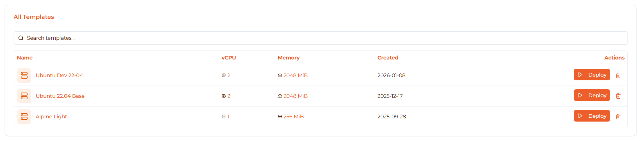Click the Ubuntu Dev 22-04 server icon
The height and width of the screenshot is (141, 644).
tap(24, 75)
